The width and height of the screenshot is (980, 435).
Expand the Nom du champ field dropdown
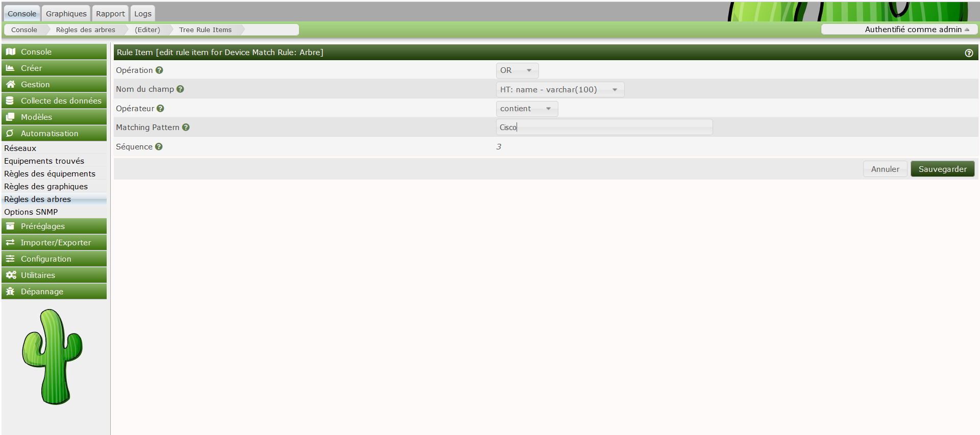point(559,90)
